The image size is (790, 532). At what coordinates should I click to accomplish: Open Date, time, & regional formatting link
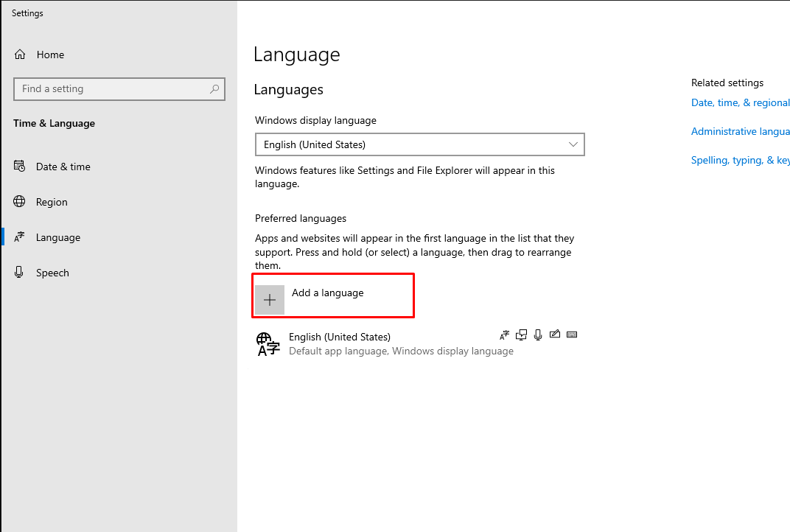[740, 103]
